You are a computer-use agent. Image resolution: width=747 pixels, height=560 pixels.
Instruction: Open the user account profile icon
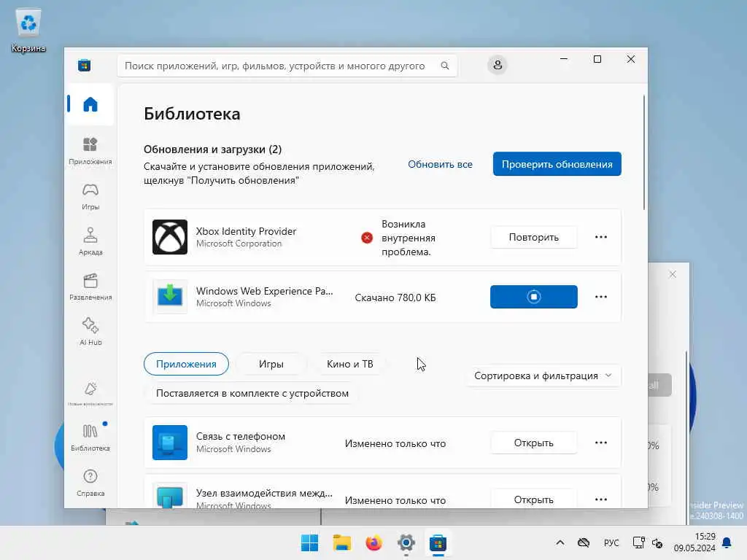pos(498,65)
